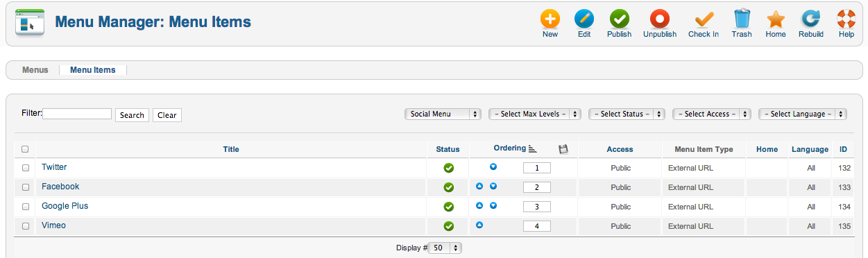The image size is (868, 258).
Task: Click the Rebuild toolbar icon
Action: tap(810, 19)
